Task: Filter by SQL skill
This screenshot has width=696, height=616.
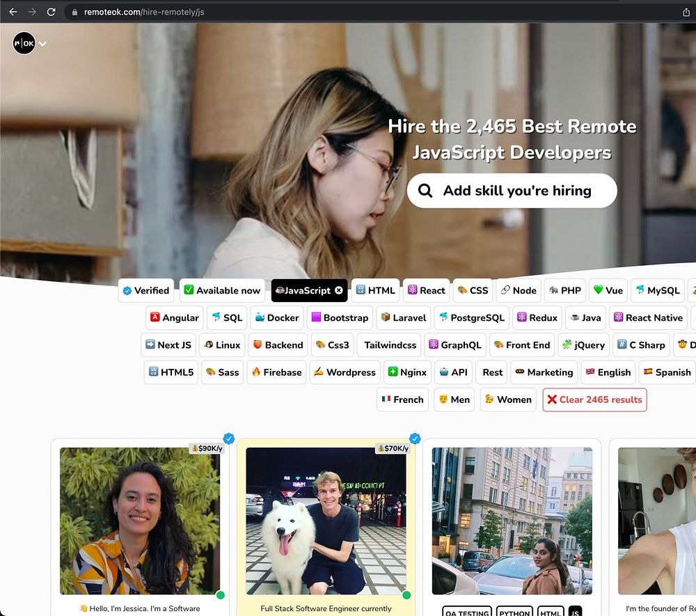Action: pos(227,318)
